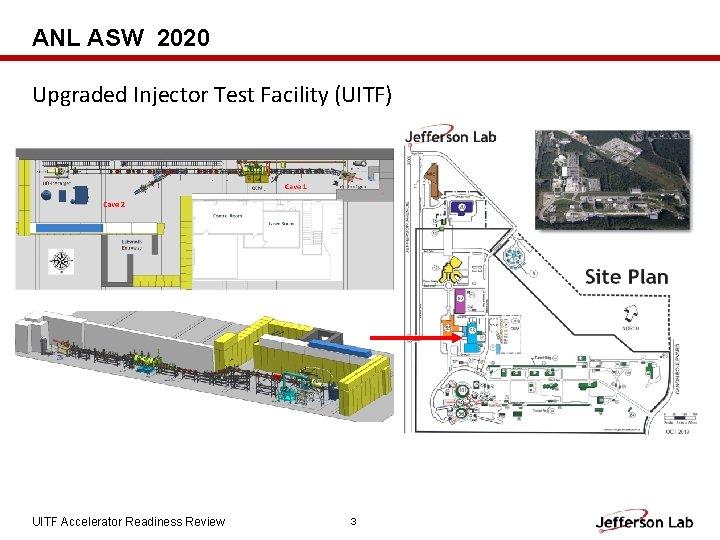720x540 pixels.
Task: Select the Upgraded Injector Test Facility (UITF) heading
Action: pyautogui.click(x=212, y=95)
